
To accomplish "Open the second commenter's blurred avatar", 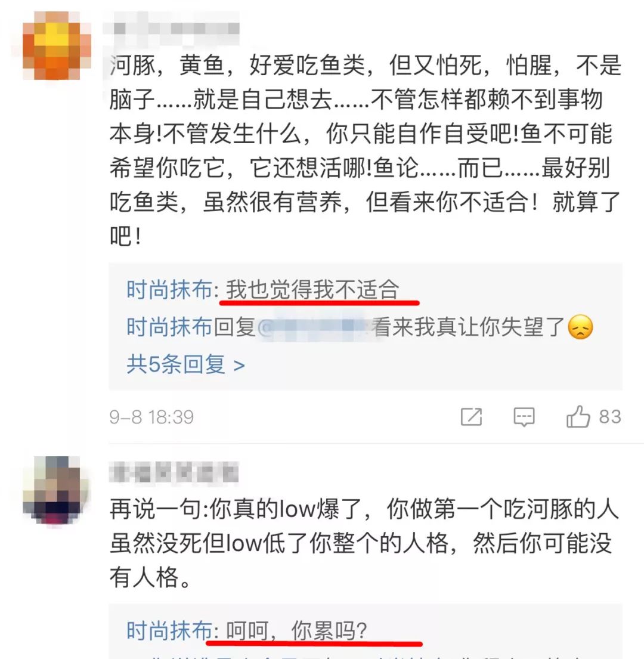I will click(56, 490).
